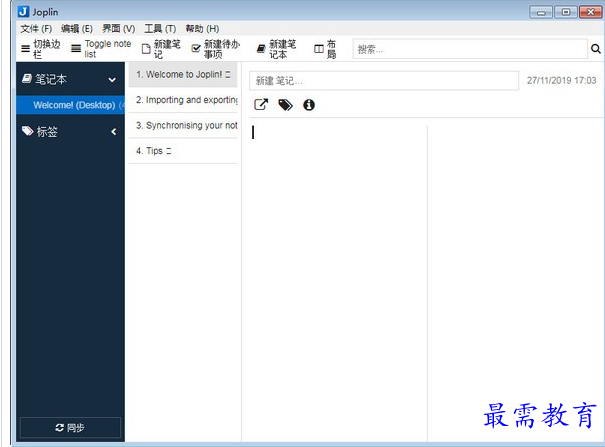Collapse the 笔记本 section chevron
The width and height of the screenshot is (605, 447).
tap(112, 80)
